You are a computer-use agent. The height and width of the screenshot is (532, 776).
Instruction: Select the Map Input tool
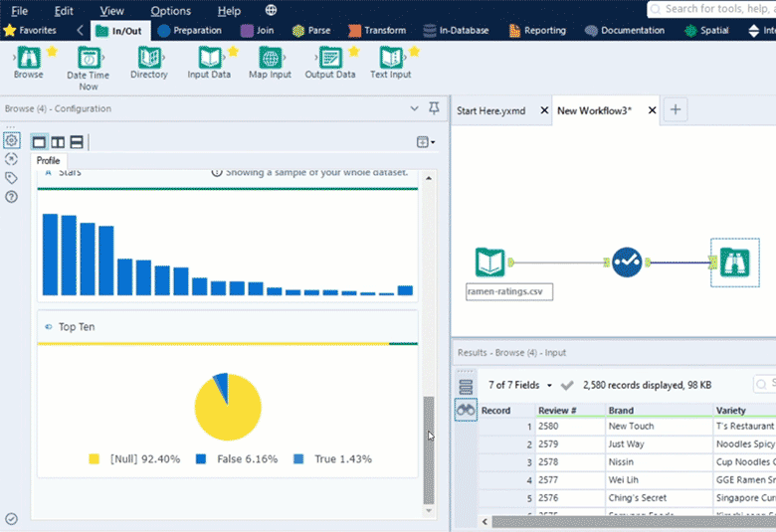click(270, 59)
